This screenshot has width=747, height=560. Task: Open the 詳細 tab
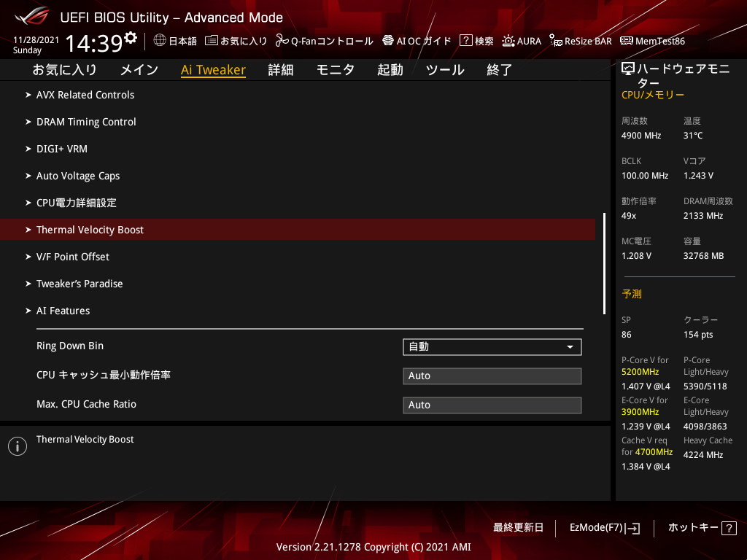point(281,70)
